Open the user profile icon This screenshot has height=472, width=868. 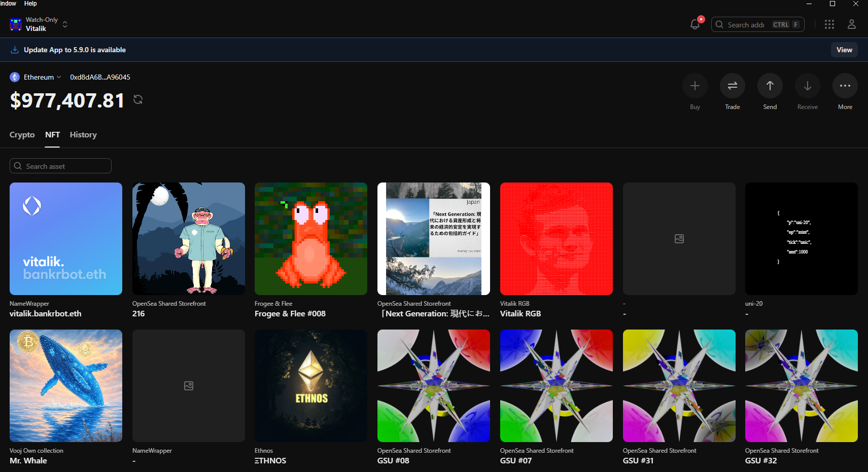pos(852,24)
